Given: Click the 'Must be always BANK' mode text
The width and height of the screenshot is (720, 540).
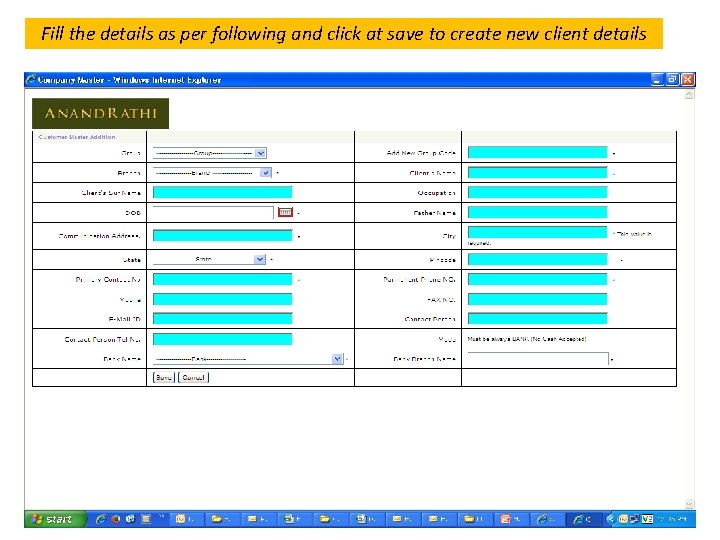Looking at the screenshot, I should [527, 339].
